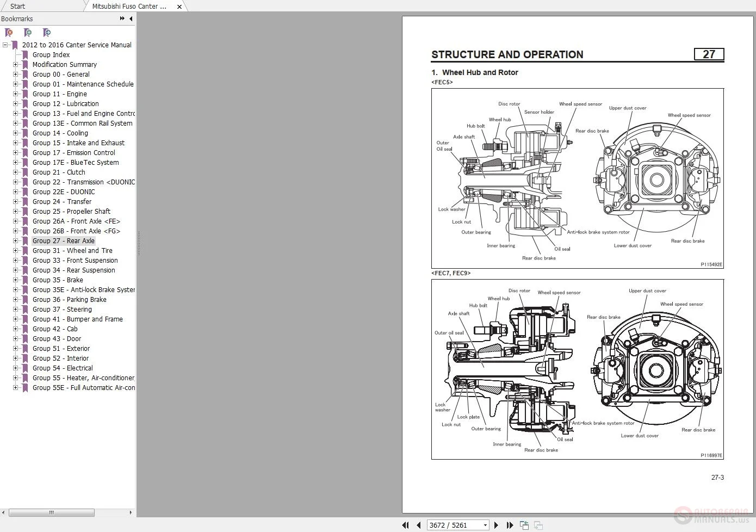Select the Mitsubishi Fuso Canter tab
The width and height of the screenshot is (756, 532).
(129, 7)
